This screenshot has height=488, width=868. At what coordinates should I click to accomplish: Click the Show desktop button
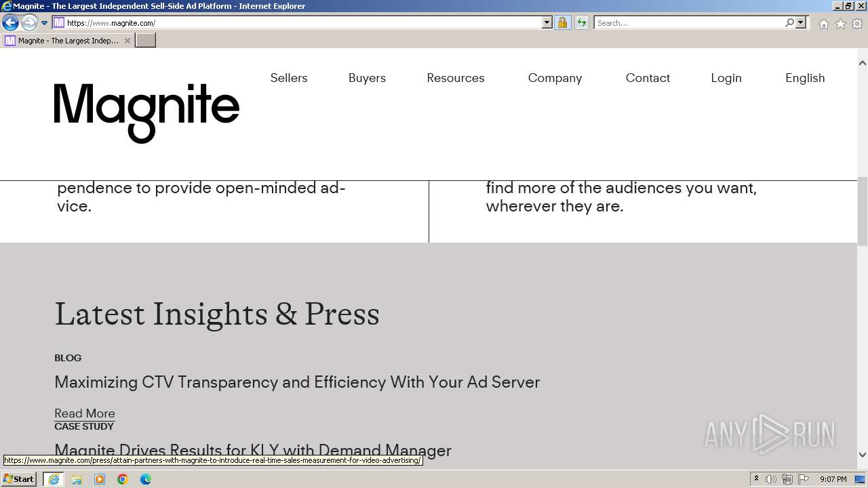coord(861,479)
